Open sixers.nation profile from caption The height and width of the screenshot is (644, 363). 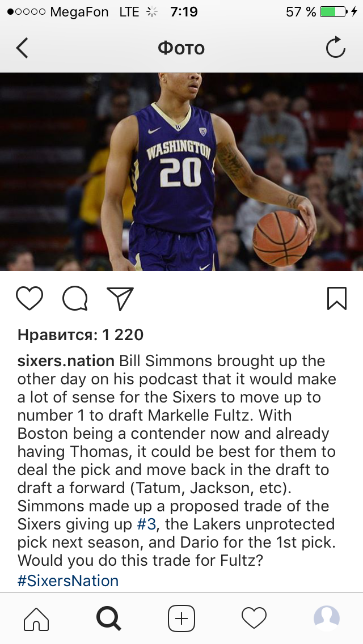[x=66, y=361]
